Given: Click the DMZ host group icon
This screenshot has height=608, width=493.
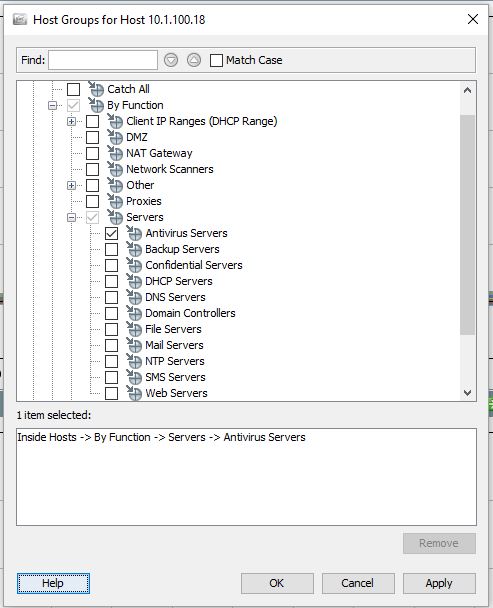Looking at the screenshot, I should 115,137.
